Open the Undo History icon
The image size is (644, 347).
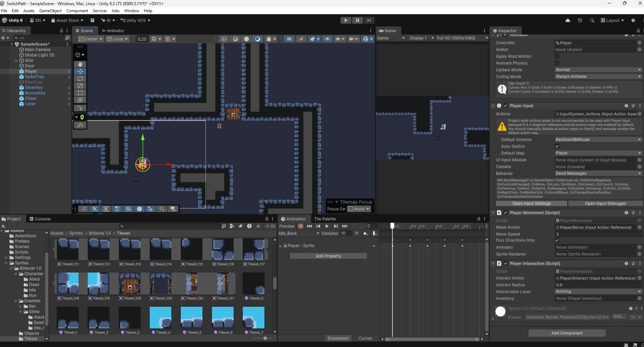coord(580,21)
